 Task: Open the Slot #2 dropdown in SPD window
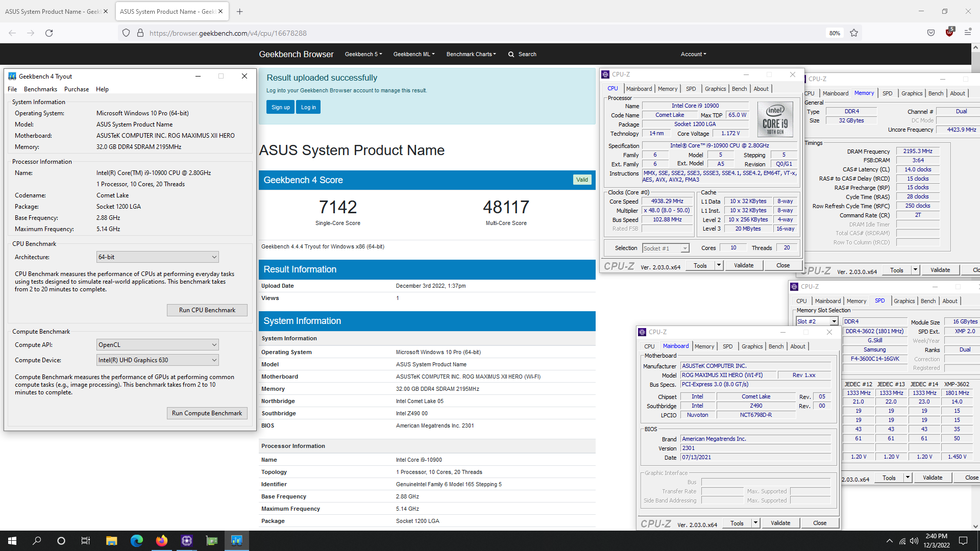(817, 321)
